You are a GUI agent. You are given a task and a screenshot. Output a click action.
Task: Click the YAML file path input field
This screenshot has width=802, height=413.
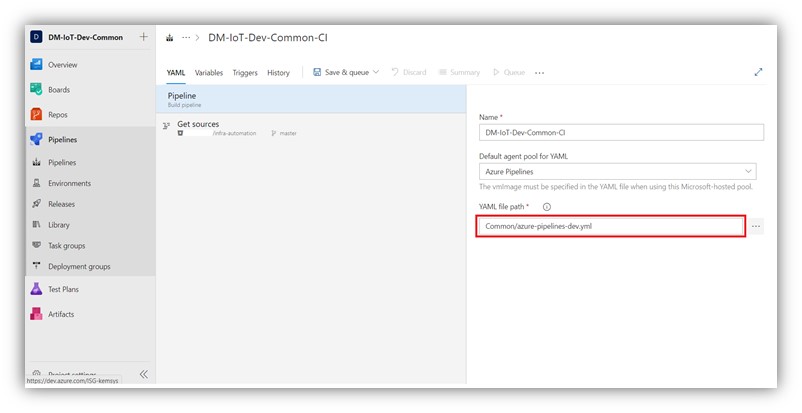[611, 226]
